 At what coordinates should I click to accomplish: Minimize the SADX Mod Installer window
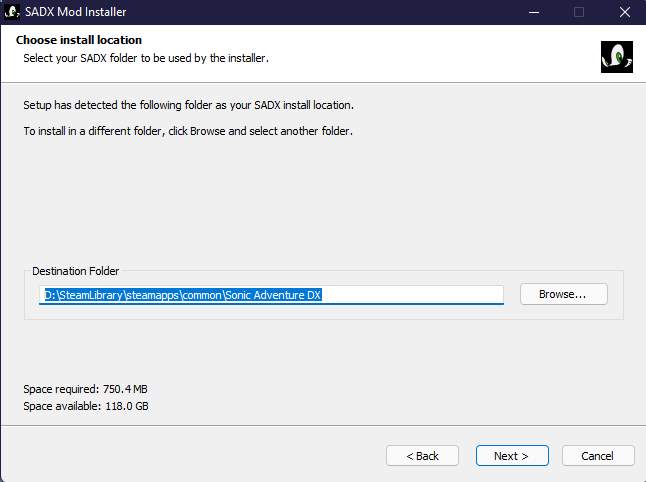point(531,12)
